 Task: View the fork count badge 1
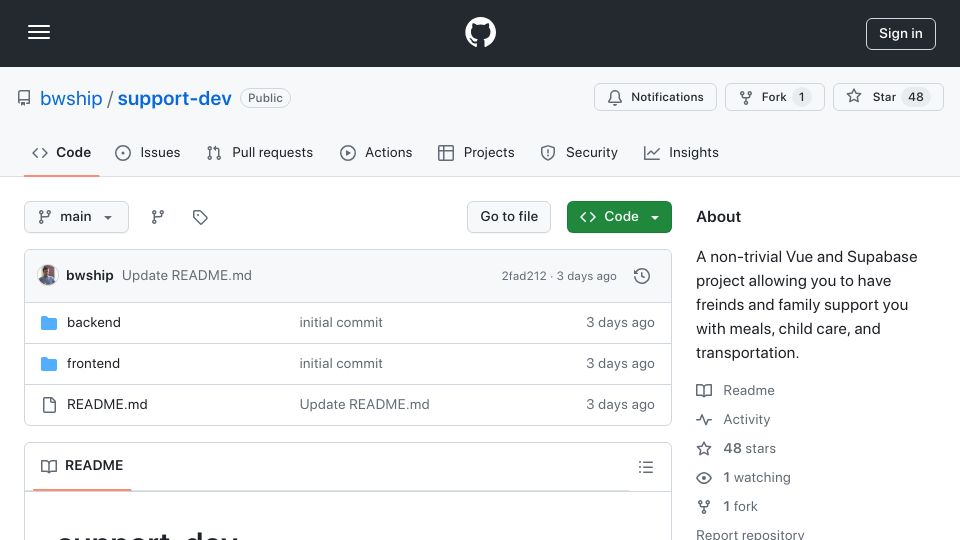pos(801,97)
